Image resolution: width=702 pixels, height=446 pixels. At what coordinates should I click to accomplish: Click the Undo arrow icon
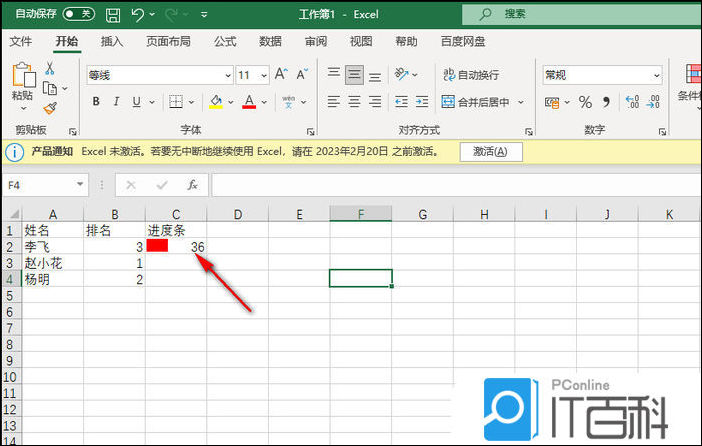pos(137,15)
